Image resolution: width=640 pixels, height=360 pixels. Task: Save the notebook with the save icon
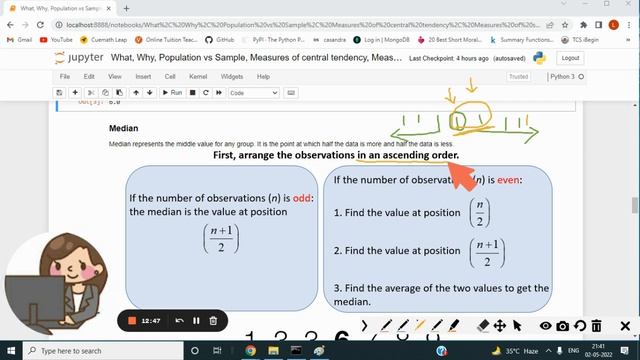point(59,93)
